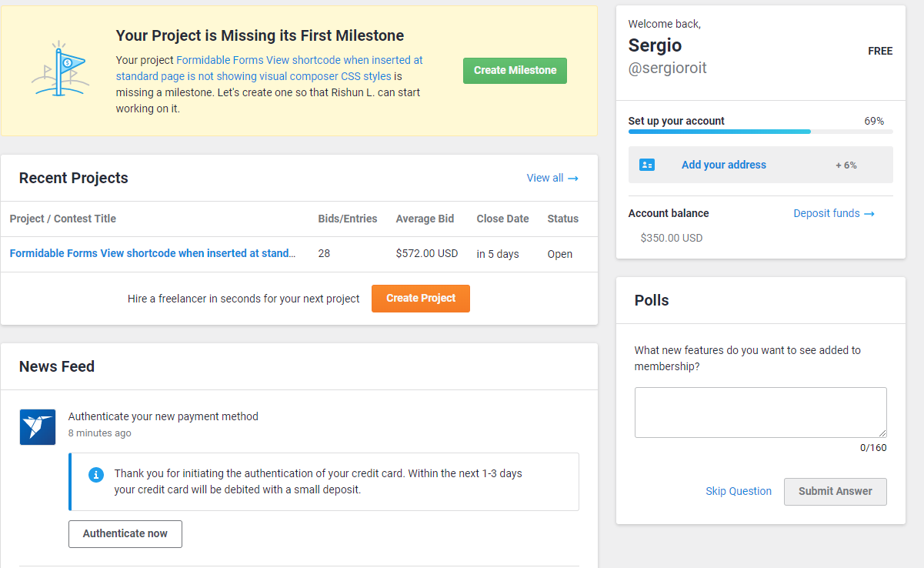
Task: Click the Authenticate now button
Action: pos(125,533)
